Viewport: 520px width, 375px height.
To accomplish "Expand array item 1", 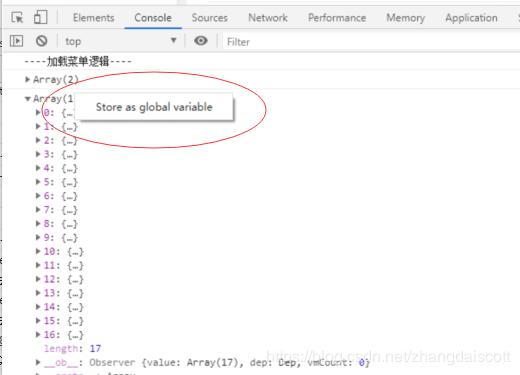I will pos(38,126).
